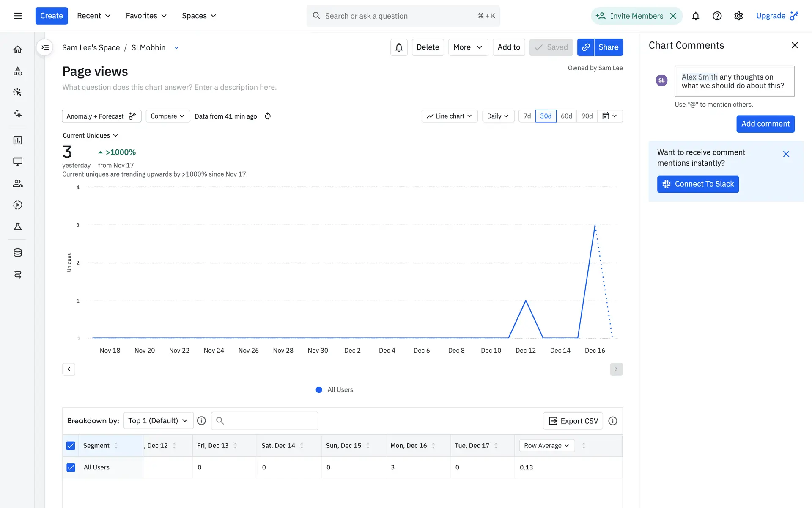812x508 pixels.
Task: Open the Favorites menu
Action: click(x=146, y=16)
